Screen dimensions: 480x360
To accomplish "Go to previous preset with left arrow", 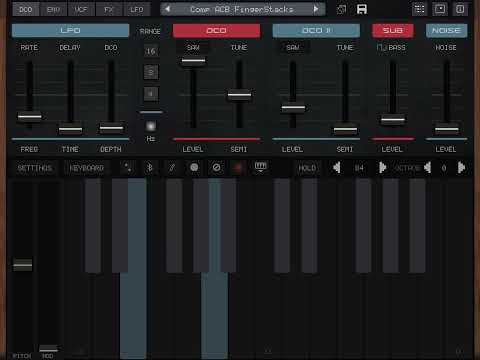I will click(x=168, y=9).
